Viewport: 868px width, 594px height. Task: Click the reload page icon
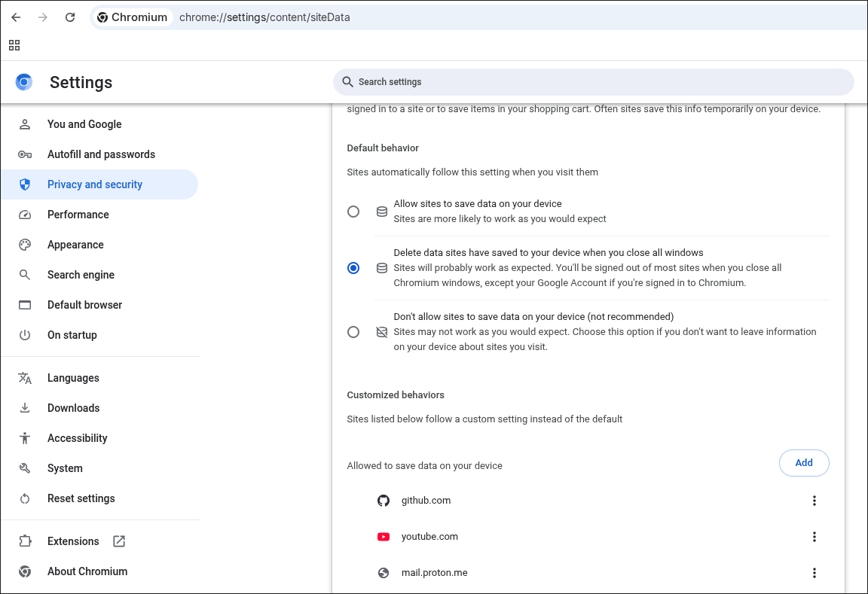click(69, 17)
